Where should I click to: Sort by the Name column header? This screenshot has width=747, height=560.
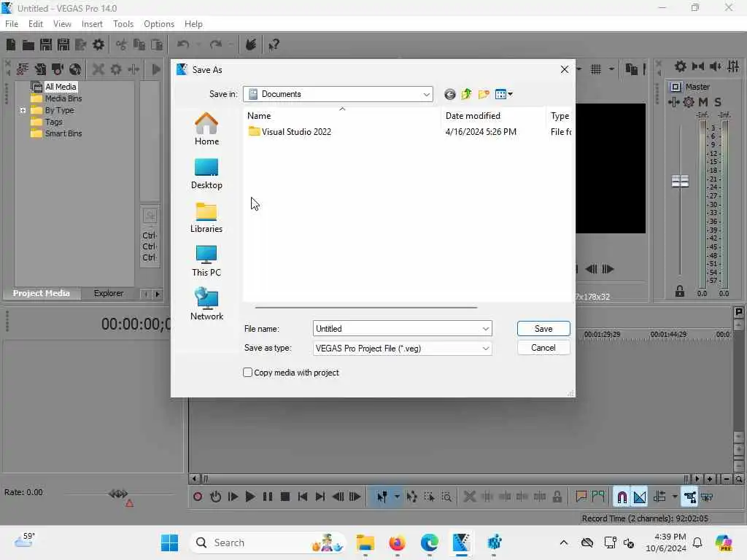tap(342, 116)
